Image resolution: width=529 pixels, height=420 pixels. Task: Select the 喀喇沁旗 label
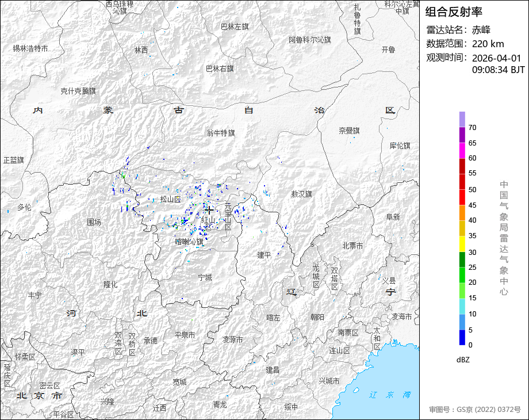[x=189, y=242]
